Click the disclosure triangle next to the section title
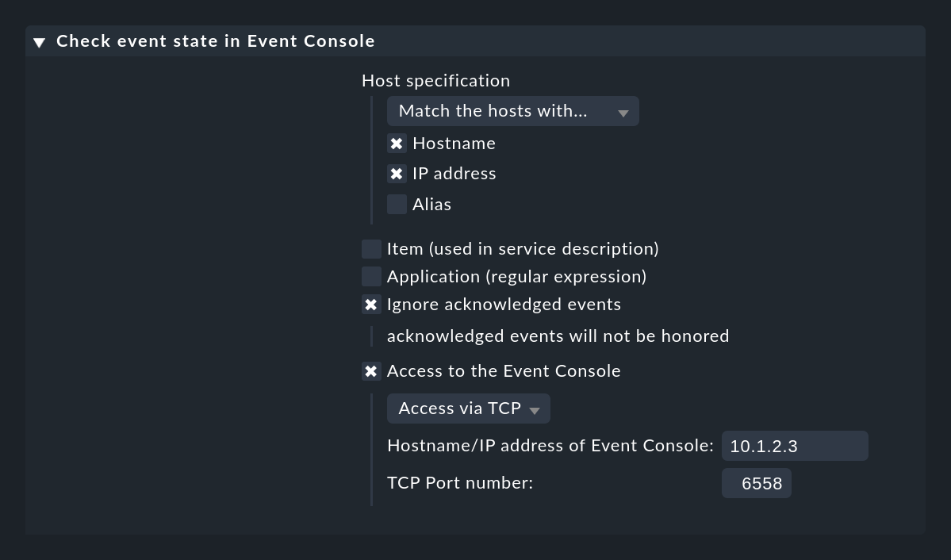 tap(39, 41)
